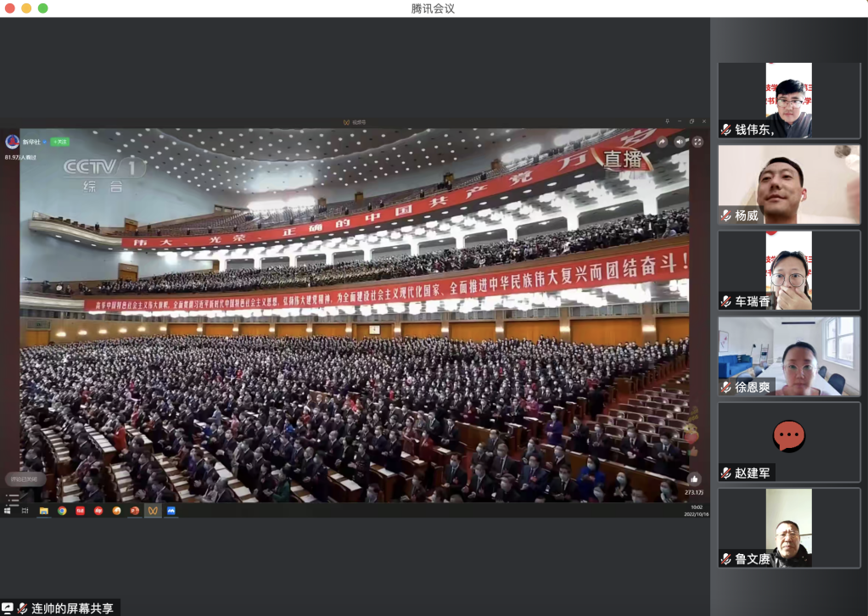868x616 pixels.
Task: Select 钱伟东's participant video tile
Action: (x=789, y=100)
